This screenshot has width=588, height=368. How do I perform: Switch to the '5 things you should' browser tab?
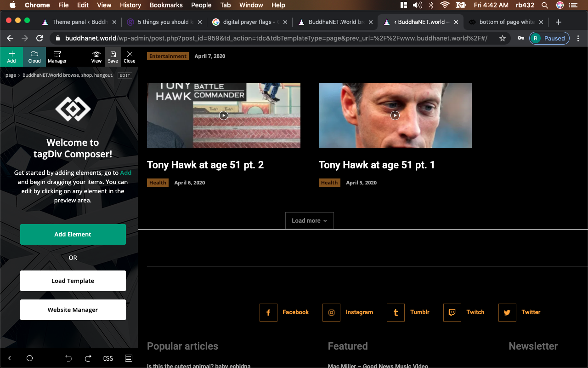coord(164,22)
